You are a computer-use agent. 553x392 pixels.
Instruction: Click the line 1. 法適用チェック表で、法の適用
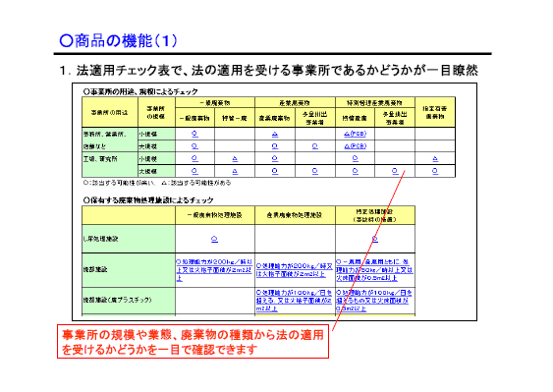point(269,70)
